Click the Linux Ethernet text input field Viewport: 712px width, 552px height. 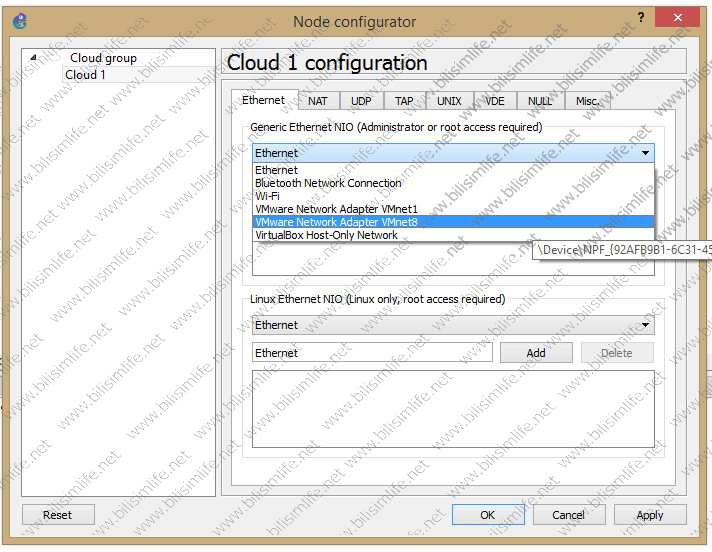click(371, 353)
